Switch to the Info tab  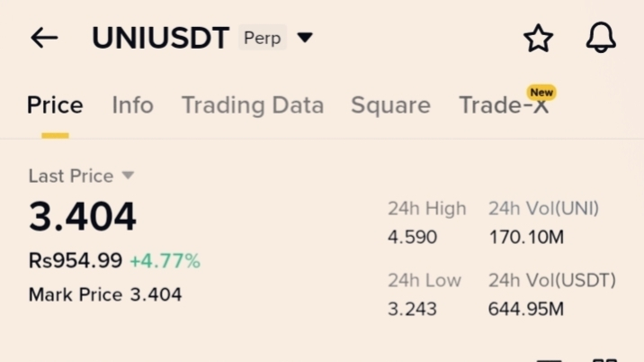click(x=132, y=105)
